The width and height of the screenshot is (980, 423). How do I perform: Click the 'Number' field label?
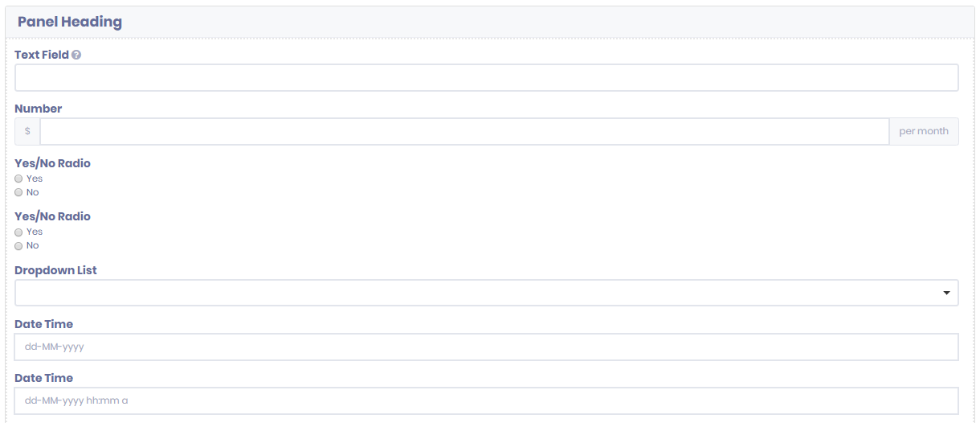click(x=38, y=109)
